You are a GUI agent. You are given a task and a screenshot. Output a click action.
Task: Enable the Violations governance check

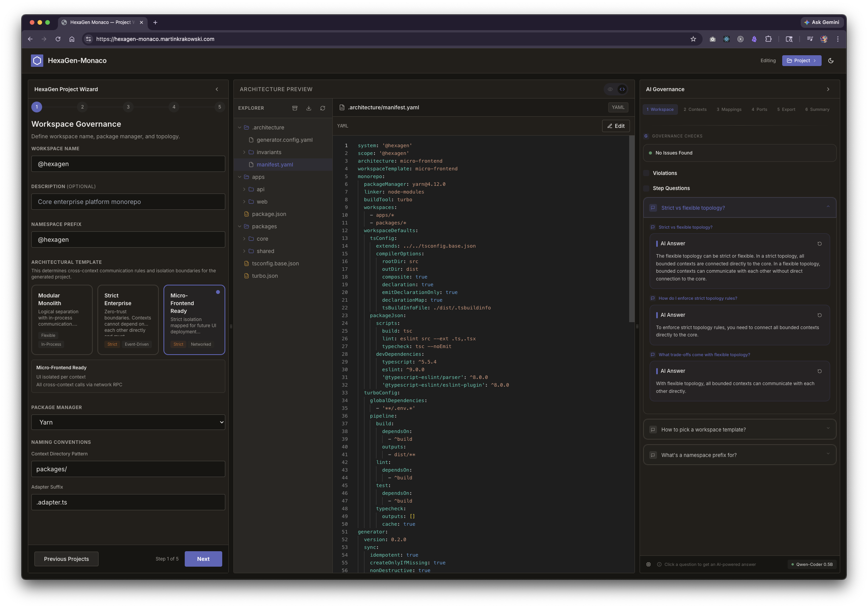click(x=647, y=173)
